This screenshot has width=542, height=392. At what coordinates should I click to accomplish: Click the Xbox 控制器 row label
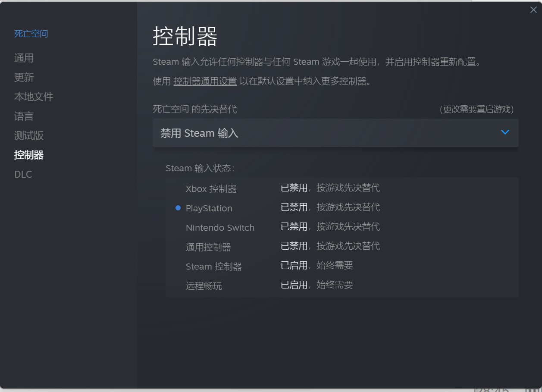coord(211,189)
